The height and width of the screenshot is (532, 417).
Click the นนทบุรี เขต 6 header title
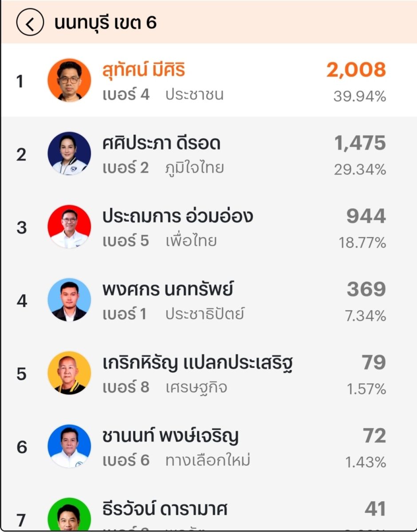[x=106, y=23]
